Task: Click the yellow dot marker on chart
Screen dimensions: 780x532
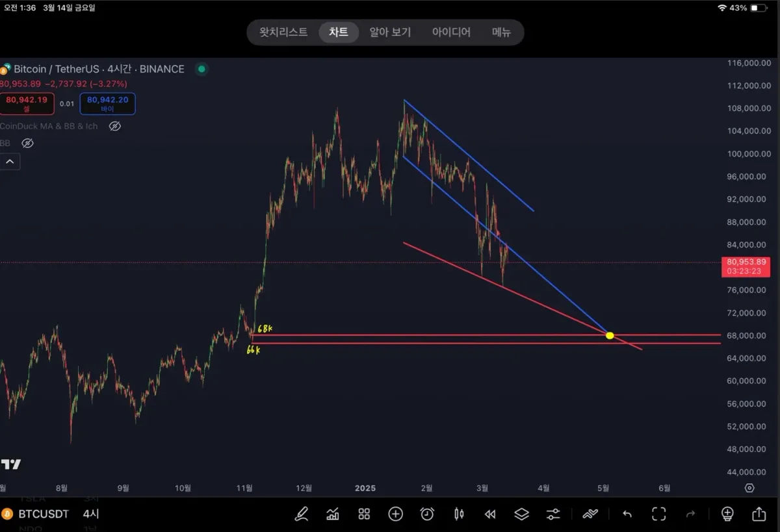Action: click(610, 335)
